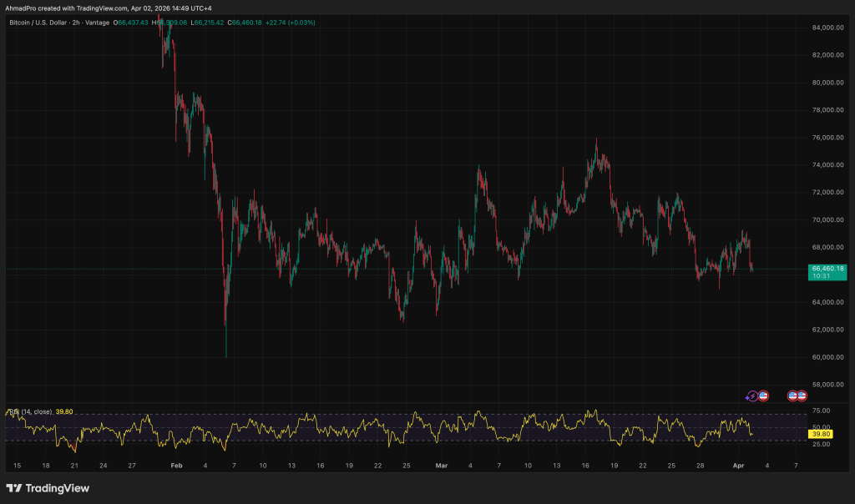Select the Mar label on the time axis
The width and height of the screenshot is (855, 504).
[x=441, y=465]
